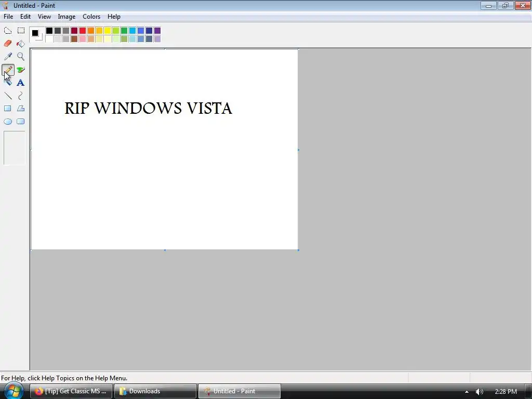The width and height of the screenshot is (532, 399).
Task: Select the Airbrush spray tool
Action: [x=8, y=83]
